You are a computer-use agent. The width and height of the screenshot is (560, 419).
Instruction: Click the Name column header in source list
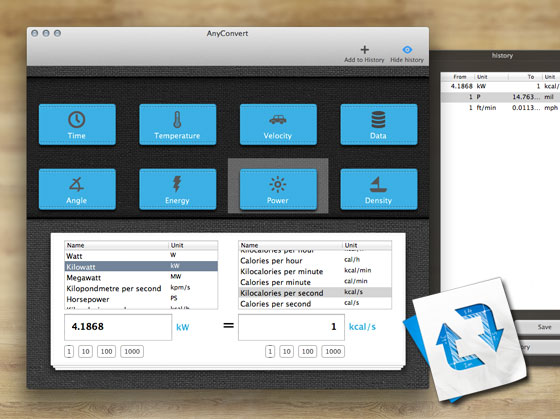pos(116,245)
